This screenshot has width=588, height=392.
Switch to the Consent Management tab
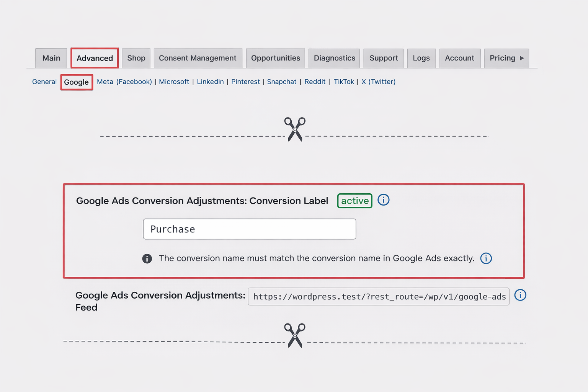[x=198, y=58]
